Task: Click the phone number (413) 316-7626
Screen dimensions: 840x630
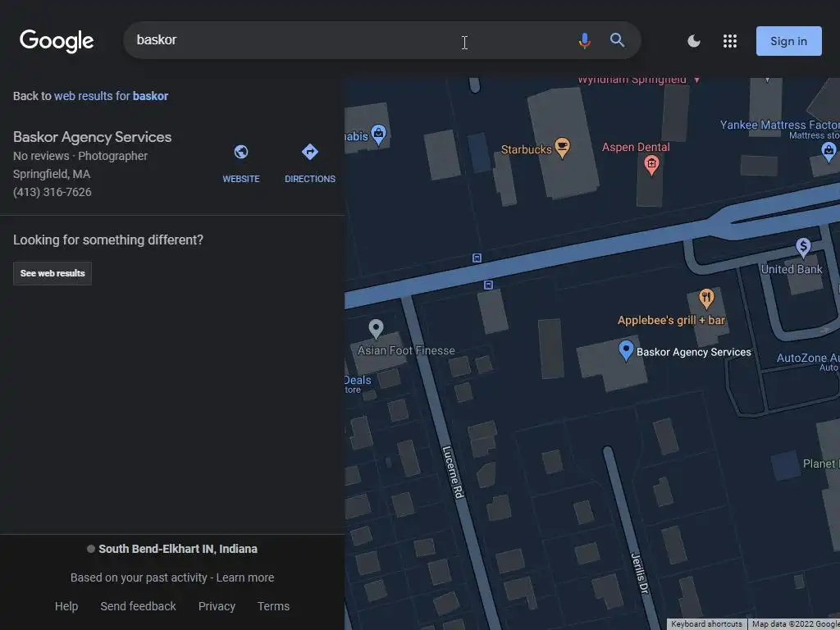Action: tap(52, 192)
